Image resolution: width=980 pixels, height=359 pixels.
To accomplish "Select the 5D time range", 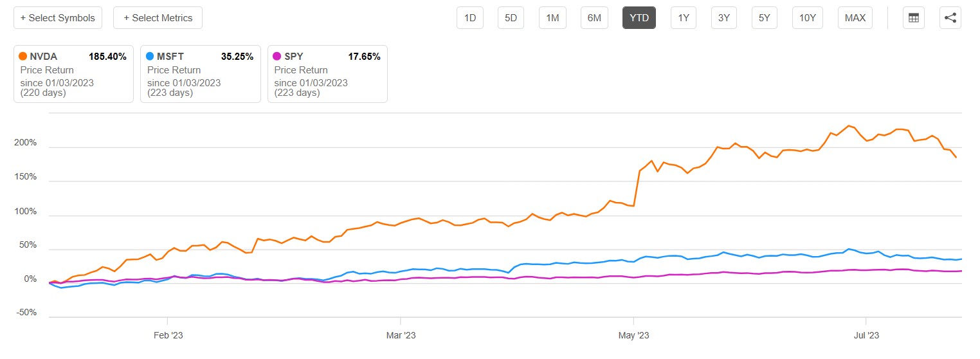I will 511,18.
